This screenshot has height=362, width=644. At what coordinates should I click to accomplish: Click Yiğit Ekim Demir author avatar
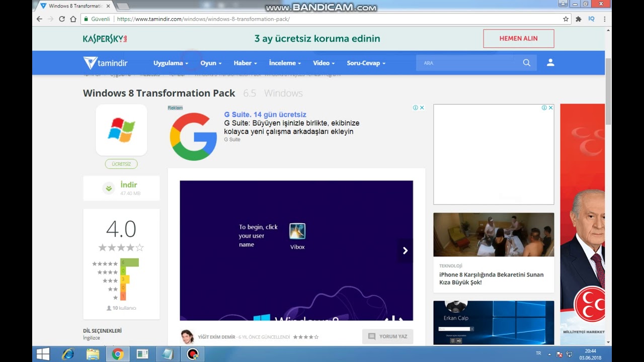[x=187, y=336]
